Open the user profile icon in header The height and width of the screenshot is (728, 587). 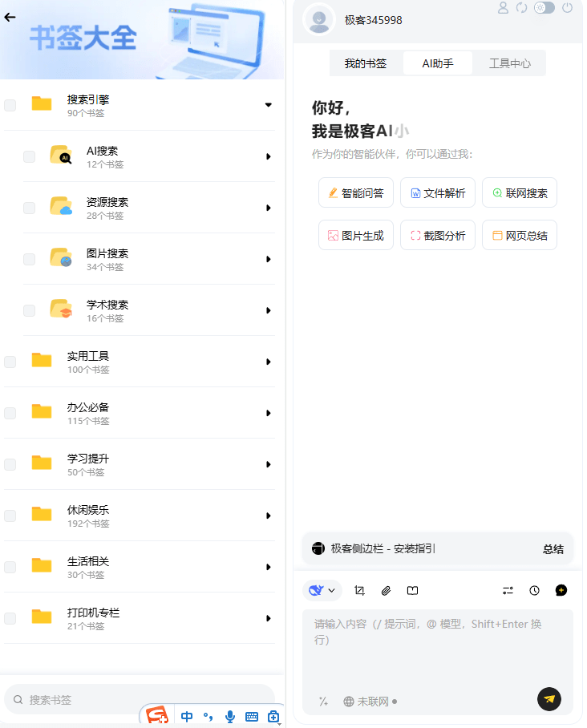[x=503, y=7]
